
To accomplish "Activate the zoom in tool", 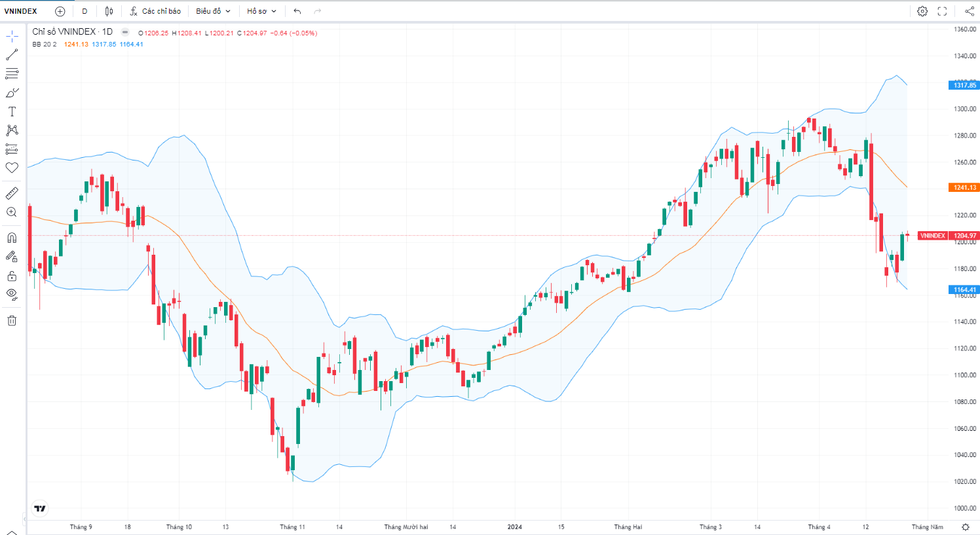I will click(12, 212).
